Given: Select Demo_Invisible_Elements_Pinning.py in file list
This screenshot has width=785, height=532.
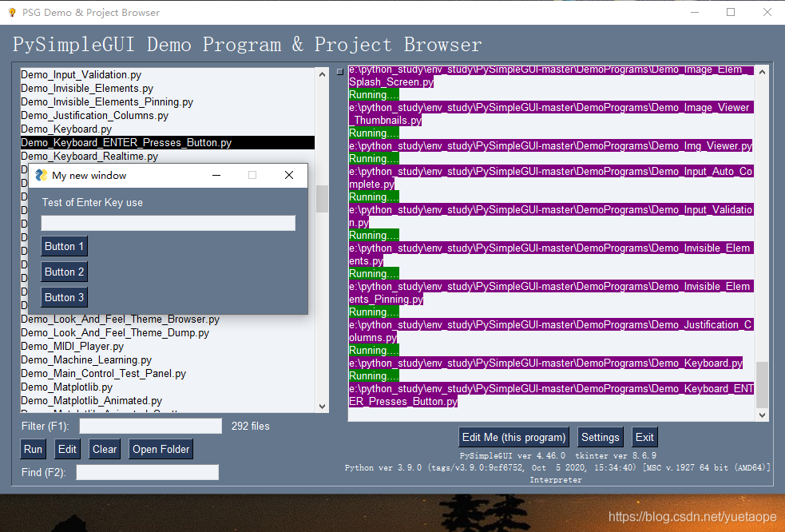Looking at the screenshot, I should 168,102.
